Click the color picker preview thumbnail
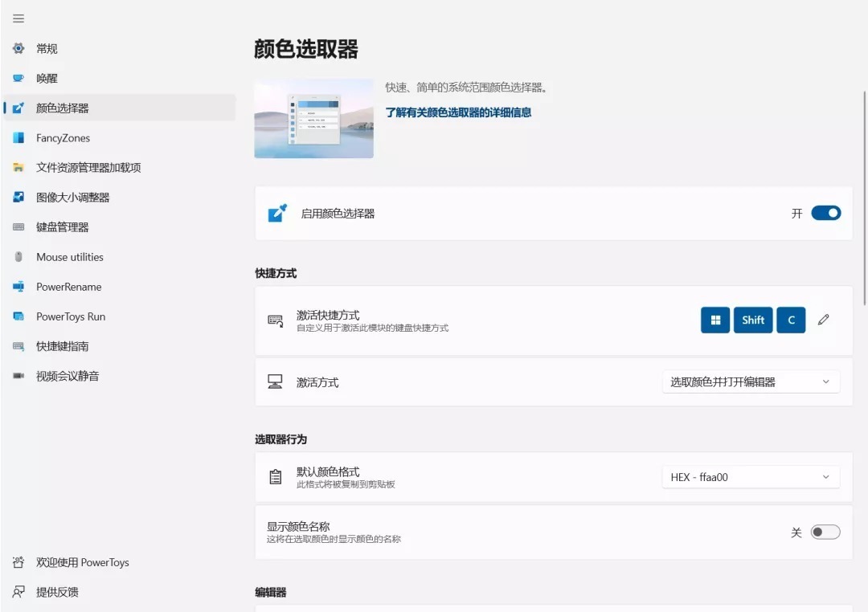 tap(313, 118)
